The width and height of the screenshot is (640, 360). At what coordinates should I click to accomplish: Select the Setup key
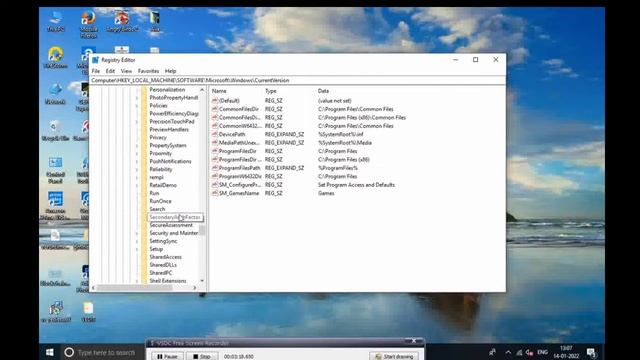(156, 249)
